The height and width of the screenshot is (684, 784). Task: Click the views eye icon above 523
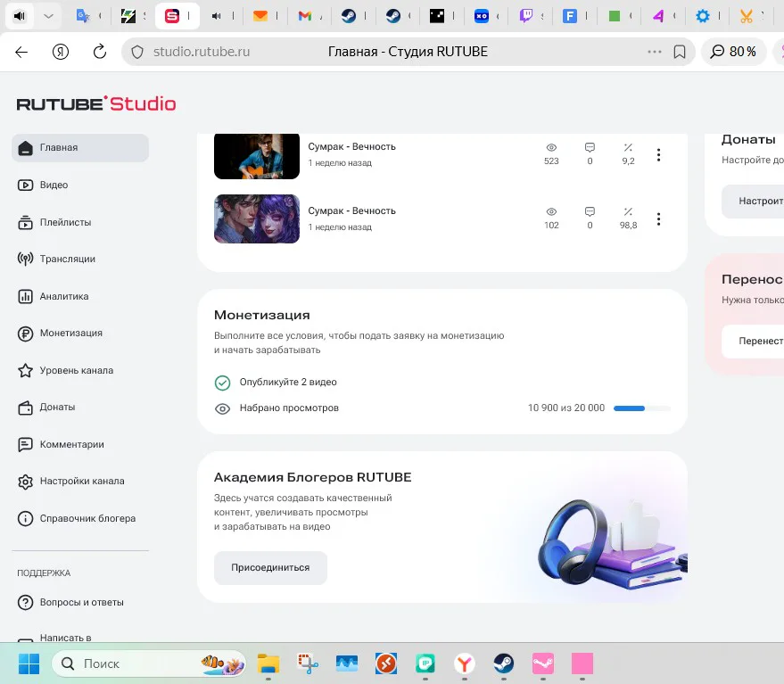point(551,147)
